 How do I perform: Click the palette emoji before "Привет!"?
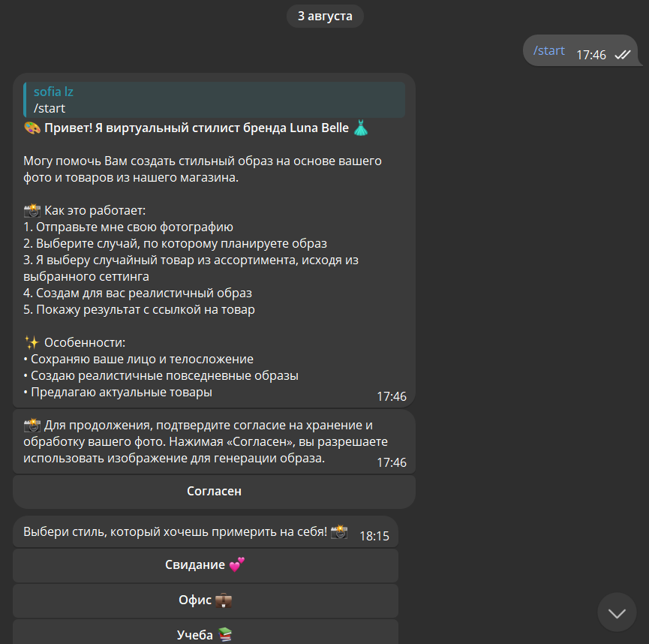[32, 128]
